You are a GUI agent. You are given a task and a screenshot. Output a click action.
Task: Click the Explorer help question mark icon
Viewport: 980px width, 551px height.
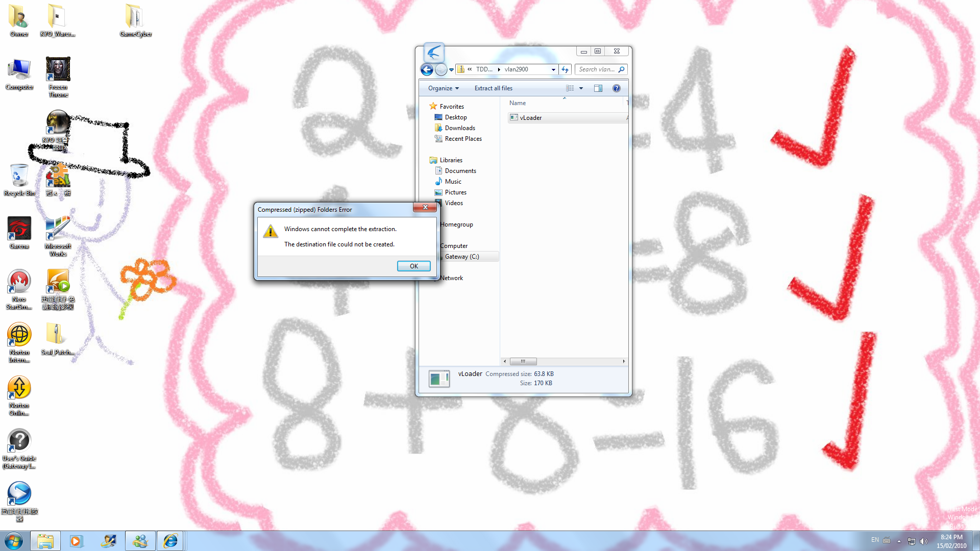pyautogui.click(x=616, y=88)
